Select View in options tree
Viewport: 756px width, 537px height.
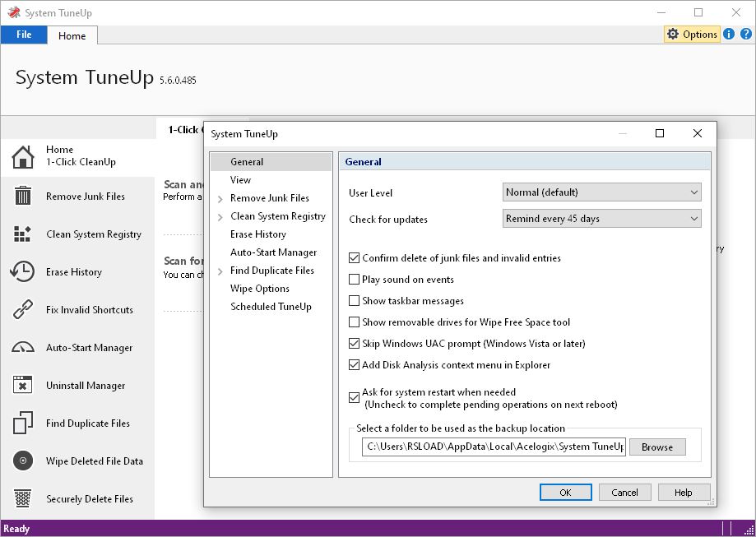coord(240,180)
